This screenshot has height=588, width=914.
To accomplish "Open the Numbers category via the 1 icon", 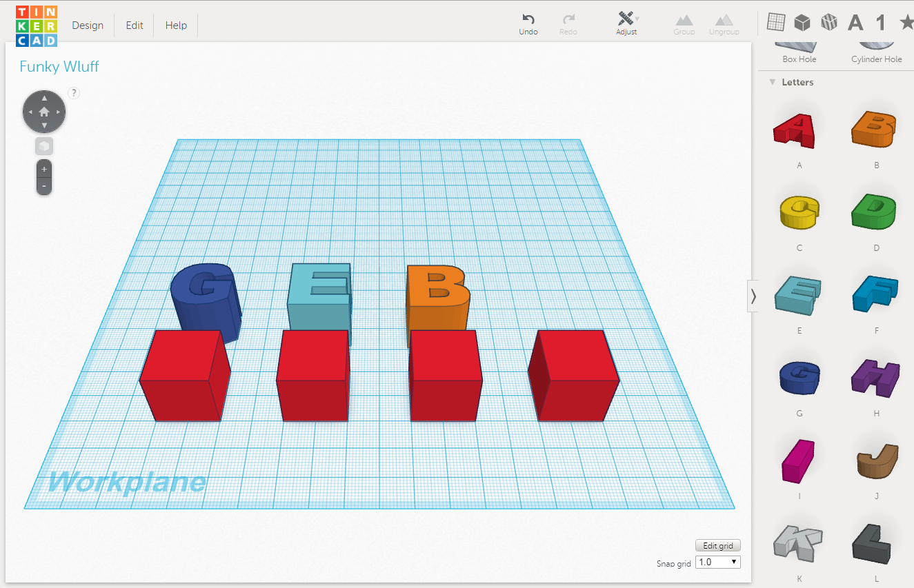I will point(880,22).
